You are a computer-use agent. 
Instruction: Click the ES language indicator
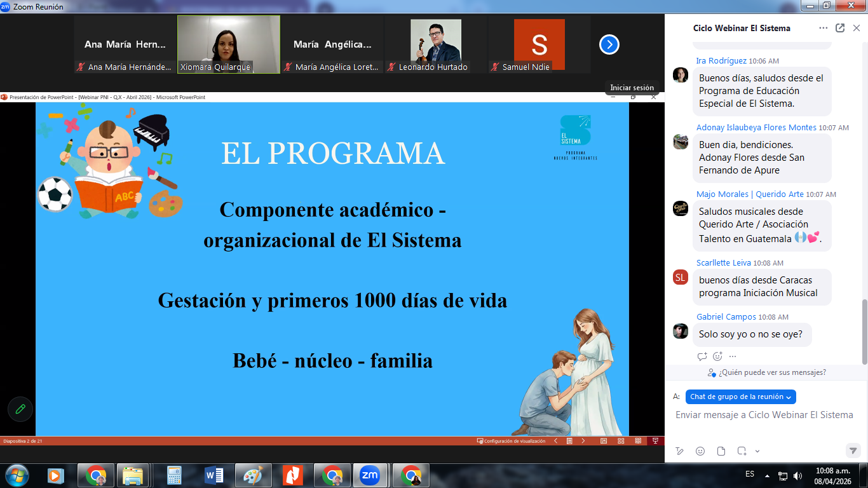pyautogui.click(x=750, y=474)
